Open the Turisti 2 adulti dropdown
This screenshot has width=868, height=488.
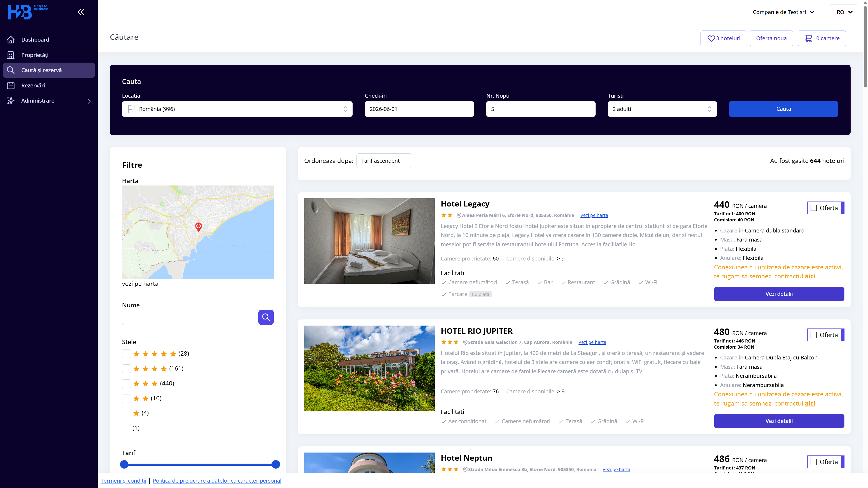coord(662,109)
